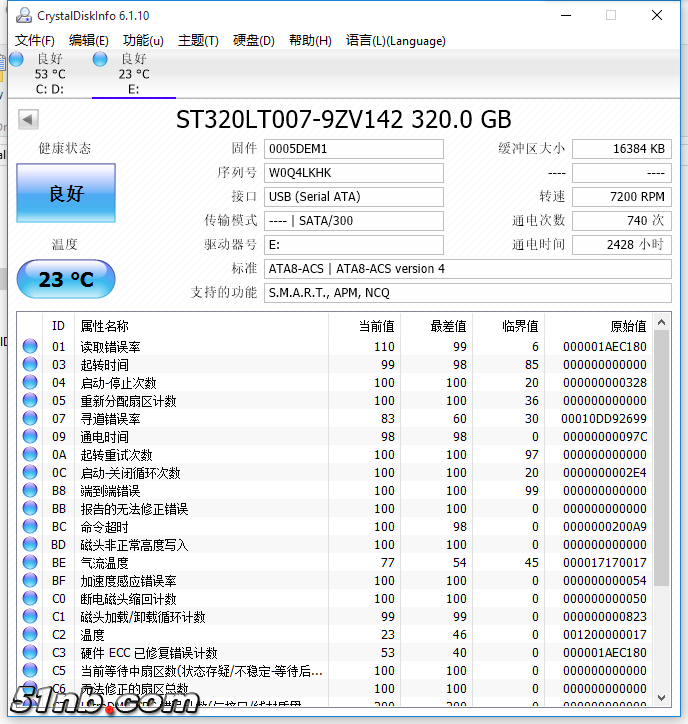This screenshot has height=724, width=688.
Task: Open the 帮助(H) menu
Action: [x=310, y=41]
